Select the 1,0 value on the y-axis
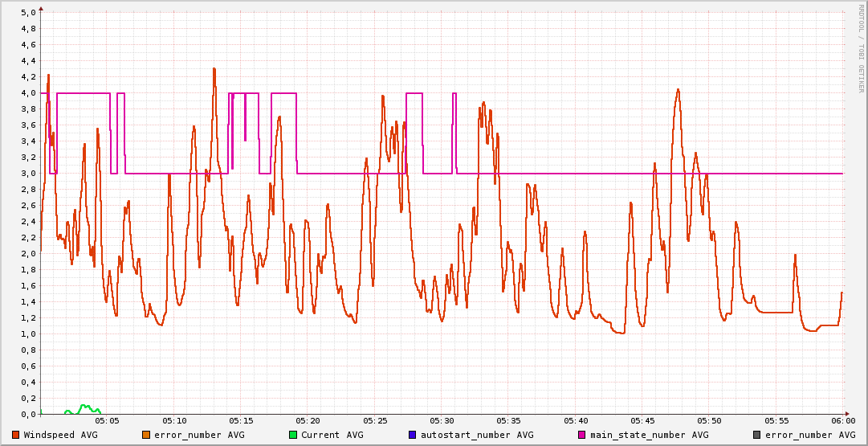 27,334
